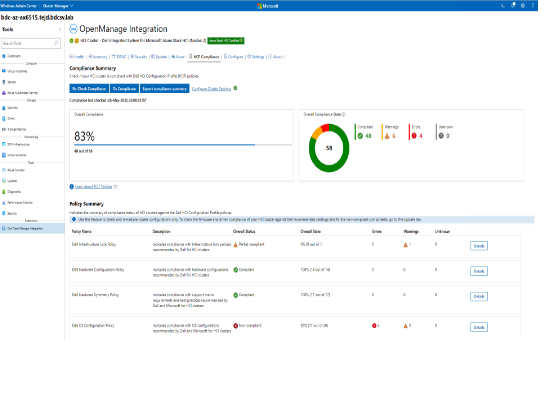Screen dimensions: 544x394
Task: Open Servers tool in sidebar
Action: pyautogui.click(x=9, y=82)
